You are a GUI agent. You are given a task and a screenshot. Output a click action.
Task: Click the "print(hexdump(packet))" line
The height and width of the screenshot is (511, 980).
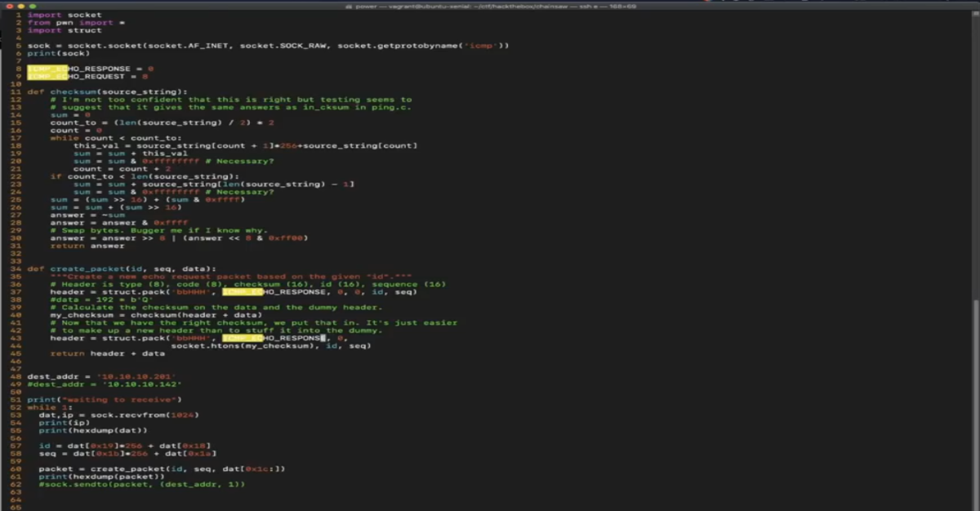102,477
